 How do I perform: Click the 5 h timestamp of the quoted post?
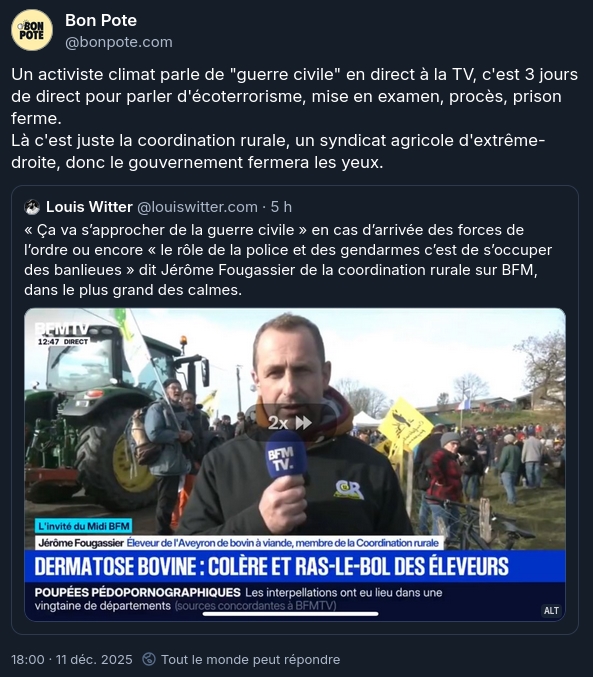pyautogui.click(x=281, y=207)
